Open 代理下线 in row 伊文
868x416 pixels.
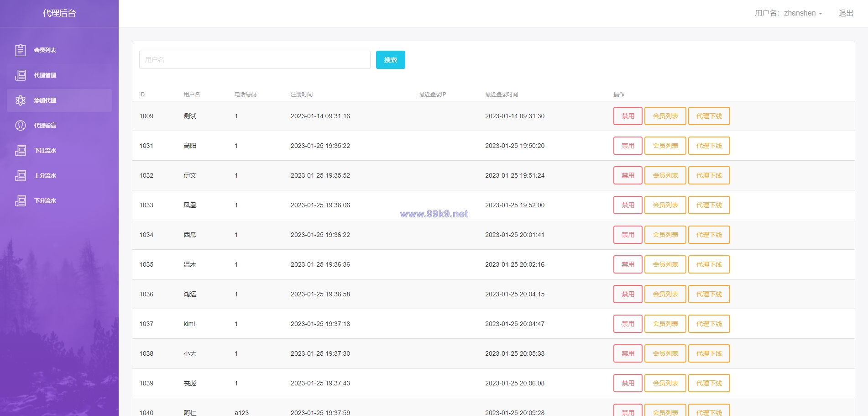[x=709, y=175]
